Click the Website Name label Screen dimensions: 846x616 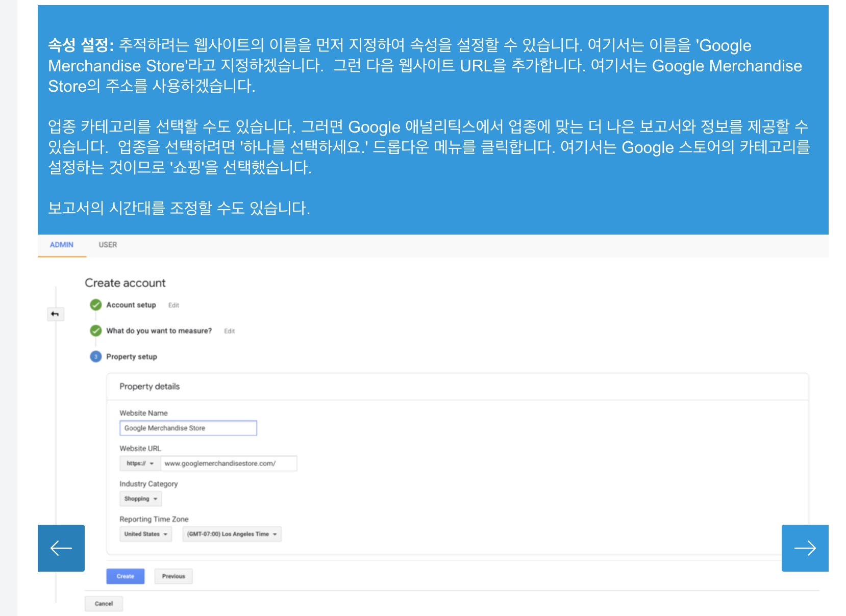(143, 413)
